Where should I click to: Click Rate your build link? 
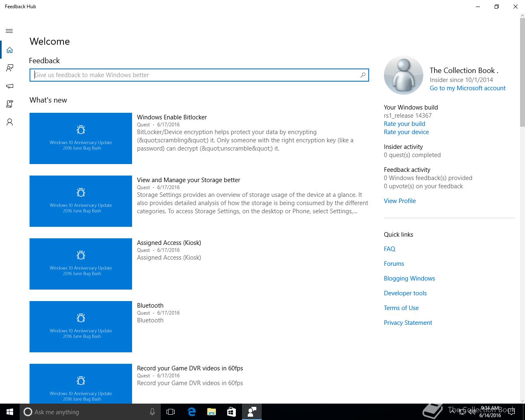click(404, 124)
